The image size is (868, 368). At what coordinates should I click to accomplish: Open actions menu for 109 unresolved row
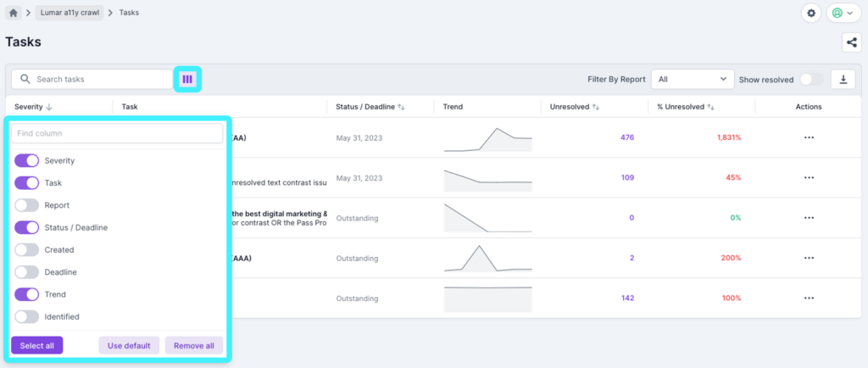(809, 177)
